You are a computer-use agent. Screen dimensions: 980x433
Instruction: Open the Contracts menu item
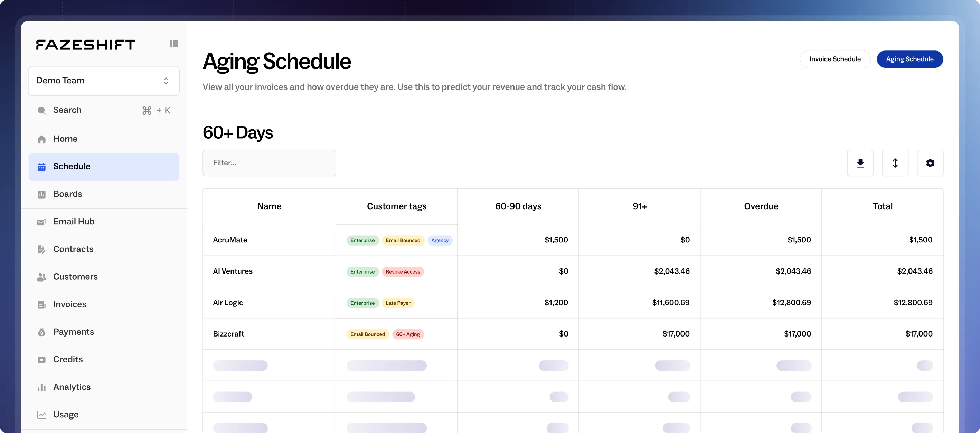pyautogui.click(x=73, y=249)
